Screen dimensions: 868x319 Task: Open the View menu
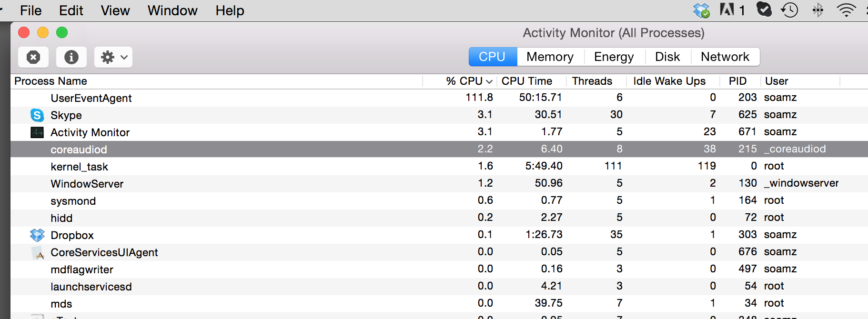[x=115, y=10]
